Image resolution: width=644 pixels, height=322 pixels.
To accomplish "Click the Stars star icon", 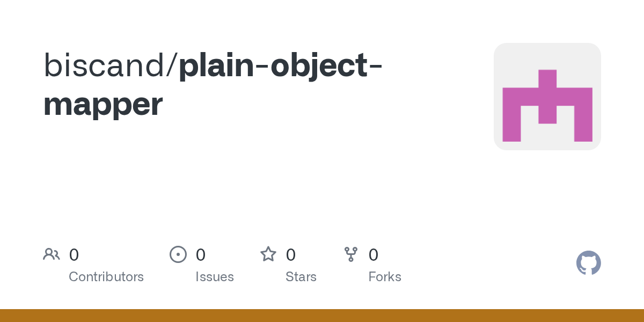I will pos(268,254).
